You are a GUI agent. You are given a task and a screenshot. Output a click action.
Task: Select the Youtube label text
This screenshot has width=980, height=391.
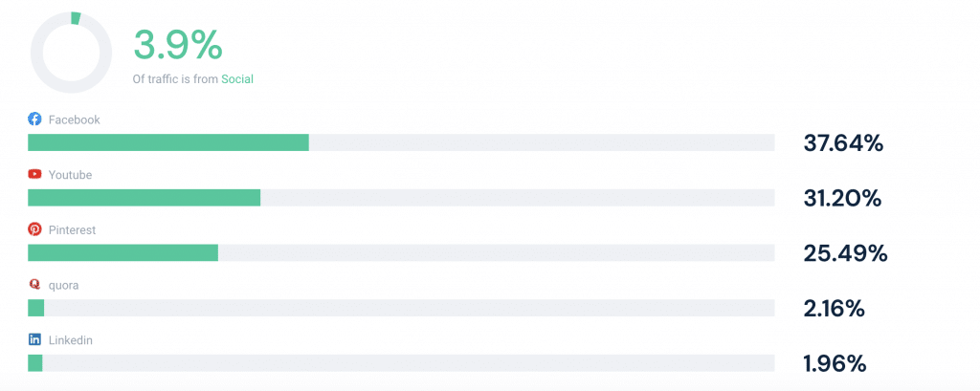pyautogui.click(x=70, y=175)
